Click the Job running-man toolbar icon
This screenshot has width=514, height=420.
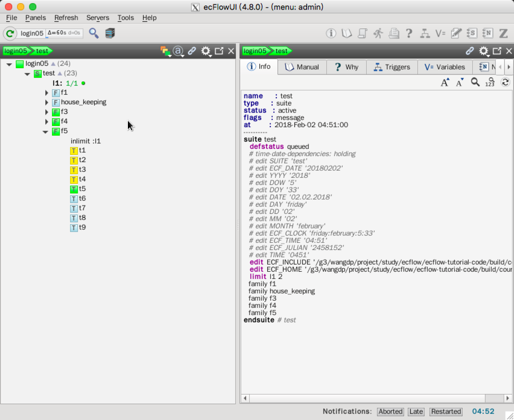click(378, 33)
